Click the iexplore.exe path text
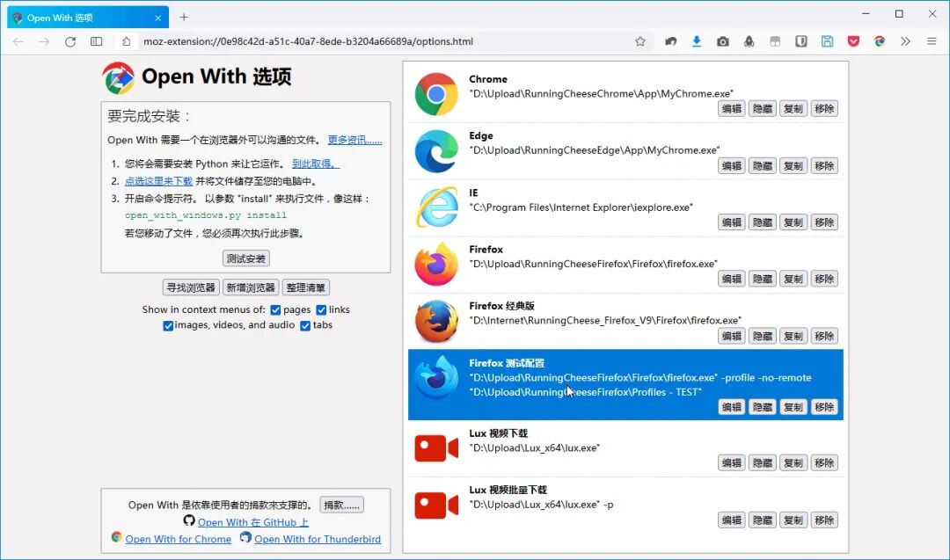This screenshot has height=560, width=950. (x=581, y=207)
